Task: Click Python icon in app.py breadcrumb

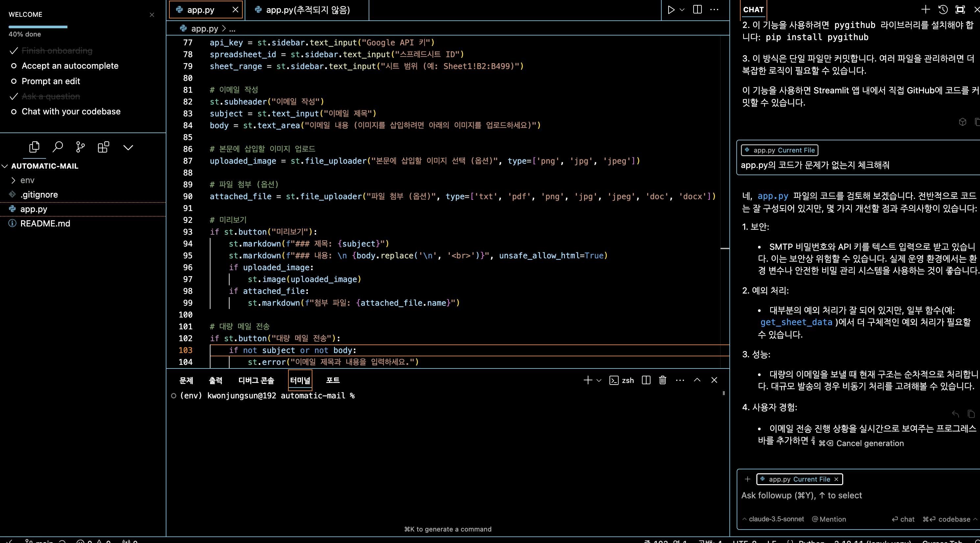Action: (184, 29)
